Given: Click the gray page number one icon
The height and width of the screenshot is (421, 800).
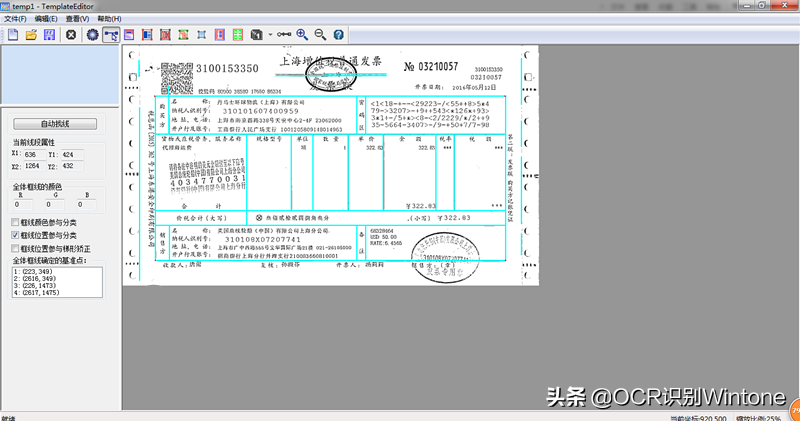Looking at the screenshot, I should point(256,35).
